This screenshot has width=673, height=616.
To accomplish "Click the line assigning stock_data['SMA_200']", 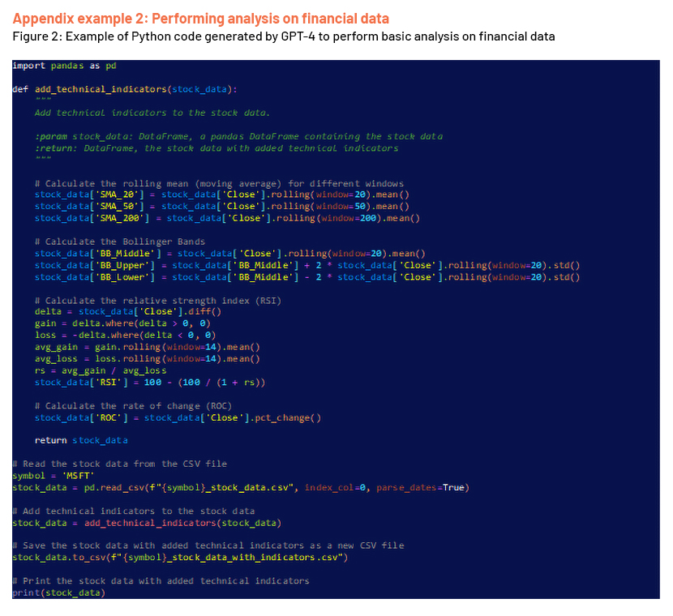I will tap(228, 218).
